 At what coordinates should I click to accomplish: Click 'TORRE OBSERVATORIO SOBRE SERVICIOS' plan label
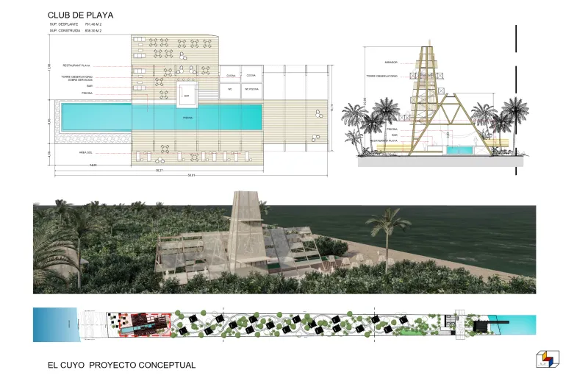click(77, 78)
